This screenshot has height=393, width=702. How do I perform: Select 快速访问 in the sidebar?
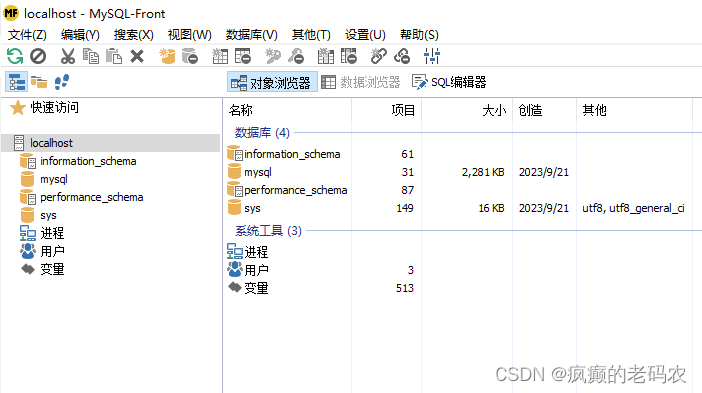click(54, 107)
